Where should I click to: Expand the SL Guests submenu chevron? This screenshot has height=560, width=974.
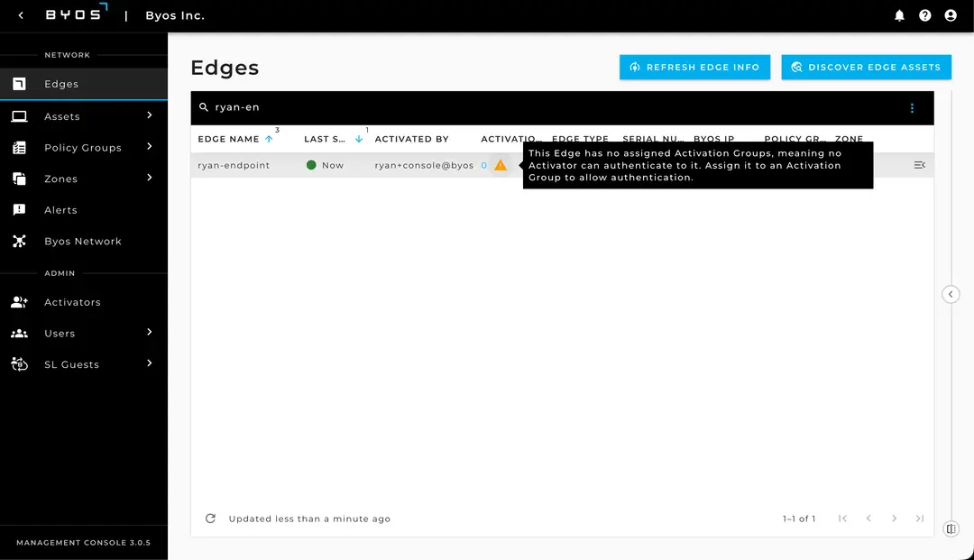point(149,363)
